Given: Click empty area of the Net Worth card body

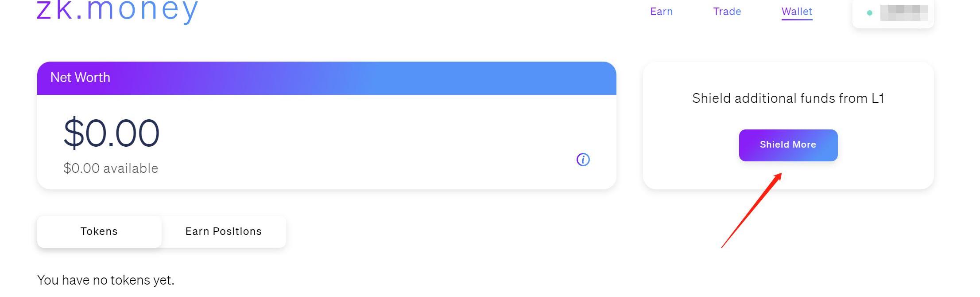Looking at the screenshot, I should click(x=354, y=142).
